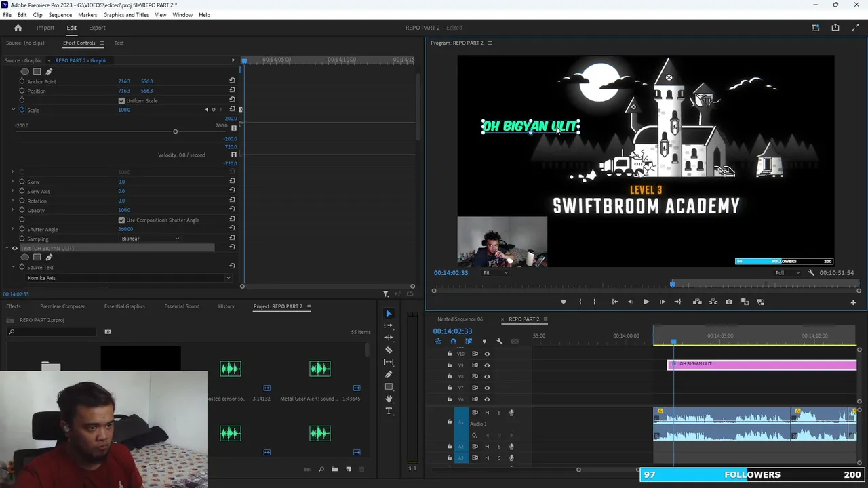Collapse the Scale property
Screen dimensions: 868x488
[13, 110]
